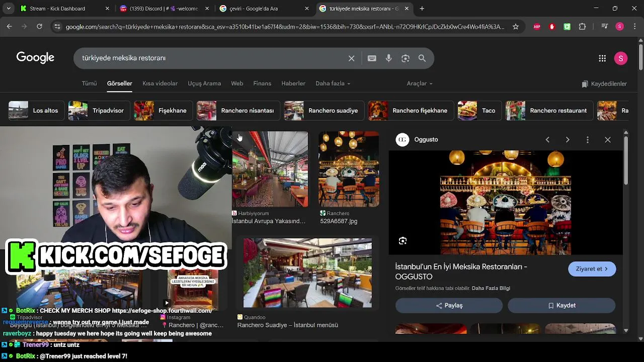Click the large Oggusto preview image
The height and width of the screenshot is (362, 644).
point(506,203)
